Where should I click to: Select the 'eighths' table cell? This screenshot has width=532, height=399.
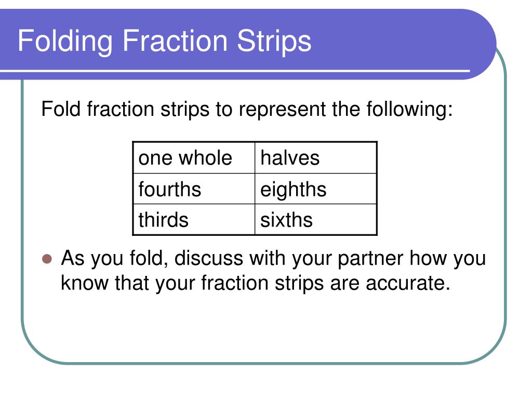tap(315, 189)
